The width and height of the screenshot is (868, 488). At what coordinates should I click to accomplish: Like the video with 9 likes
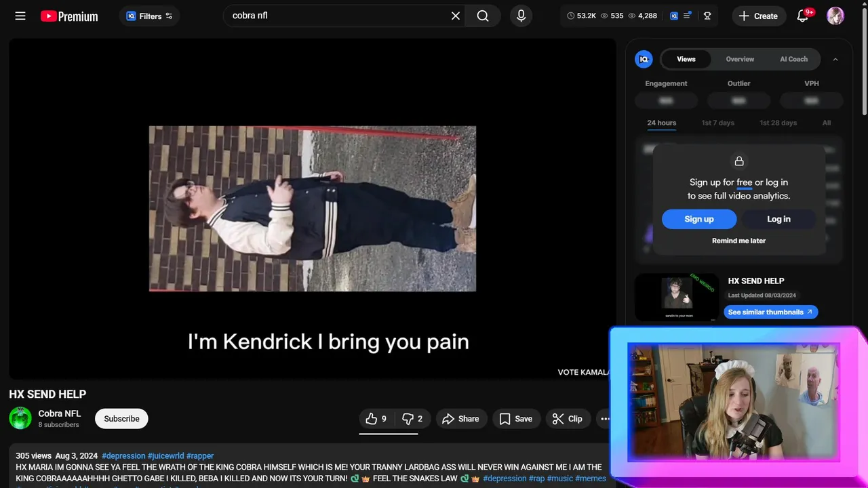click(376, 419)
